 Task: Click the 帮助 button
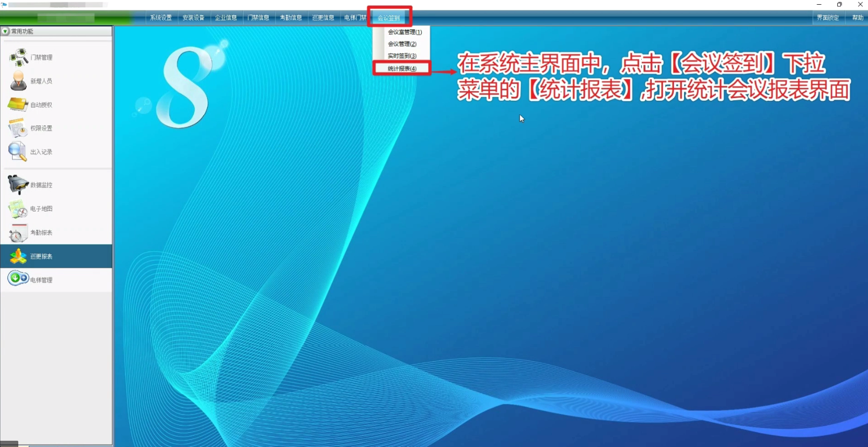click(858, 18)
